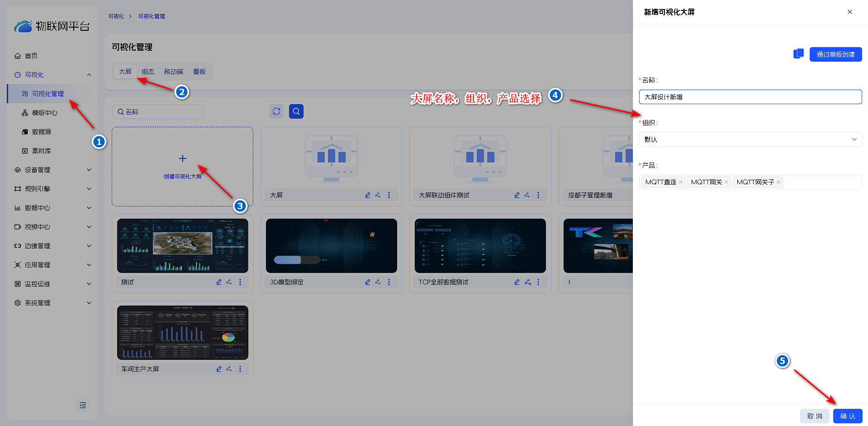
Task: Open more options on 大屏联动组件测试 card
Action: [538, 195]
